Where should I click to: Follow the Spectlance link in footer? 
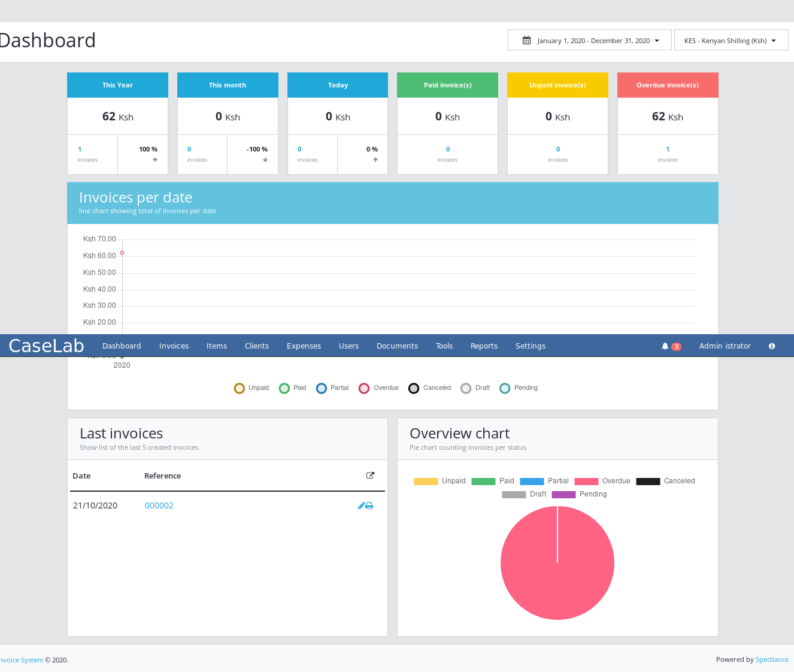(772, 659)
